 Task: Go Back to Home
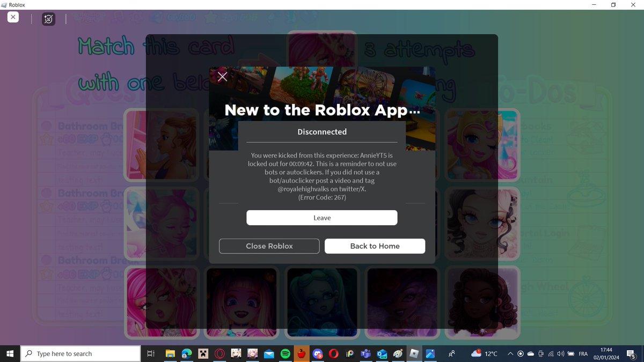coord(375,246)
